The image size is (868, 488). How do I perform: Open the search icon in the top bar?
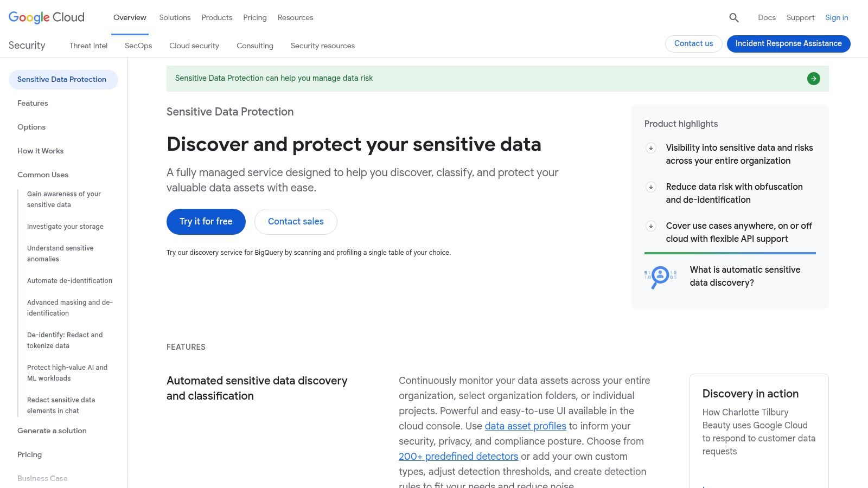[x=733, y=17]
